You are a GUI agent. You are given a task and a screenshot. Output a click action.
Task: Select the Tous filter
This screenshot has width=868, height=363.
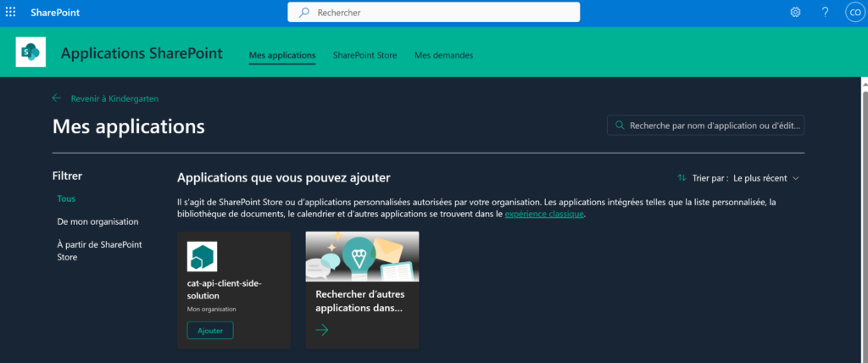click(66, 198)
